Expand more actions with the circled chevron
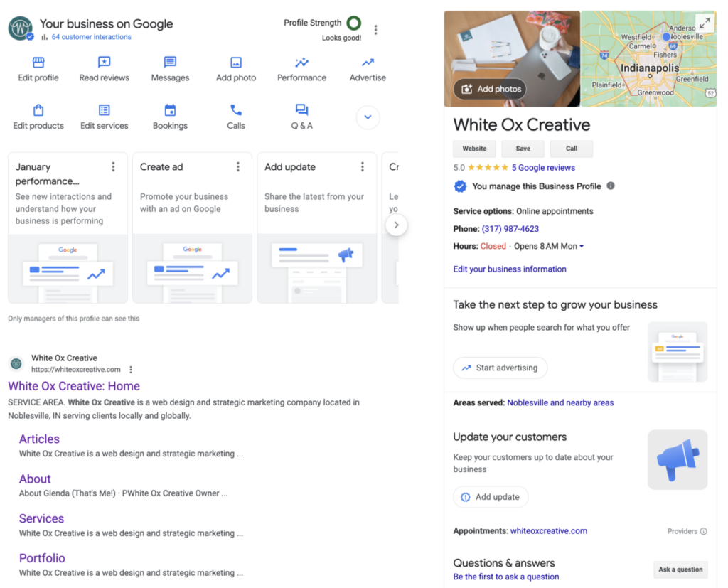Viewport: 728px width, 588px height. 368,117
